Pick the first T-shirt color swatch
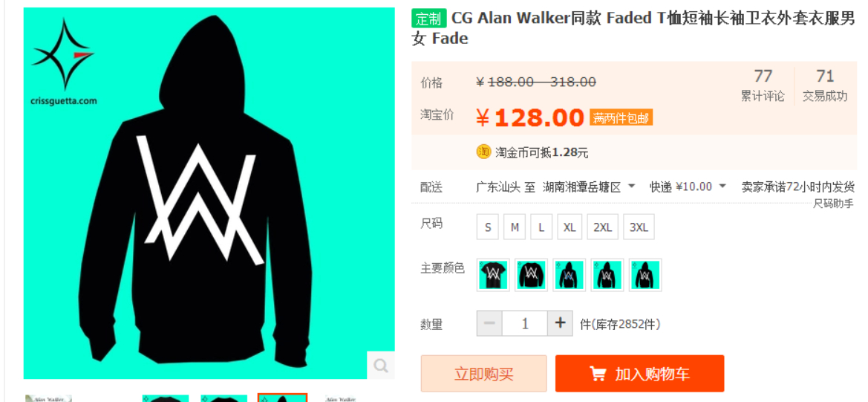868x402 pixels. coord(493,275)
